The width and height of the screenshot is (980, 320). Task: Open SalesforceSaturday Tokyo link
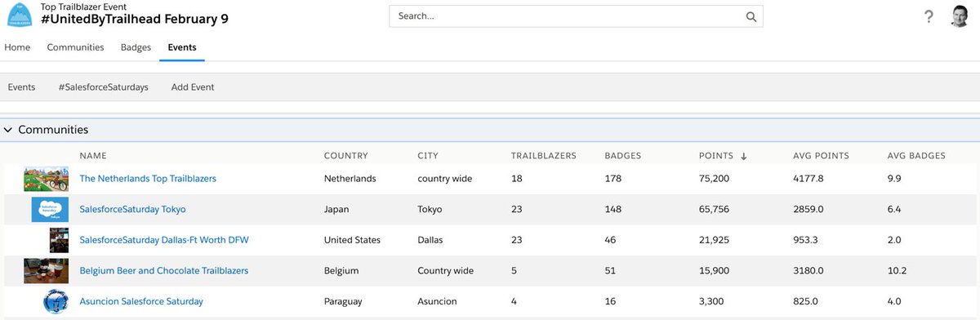(x=132, y=209)
